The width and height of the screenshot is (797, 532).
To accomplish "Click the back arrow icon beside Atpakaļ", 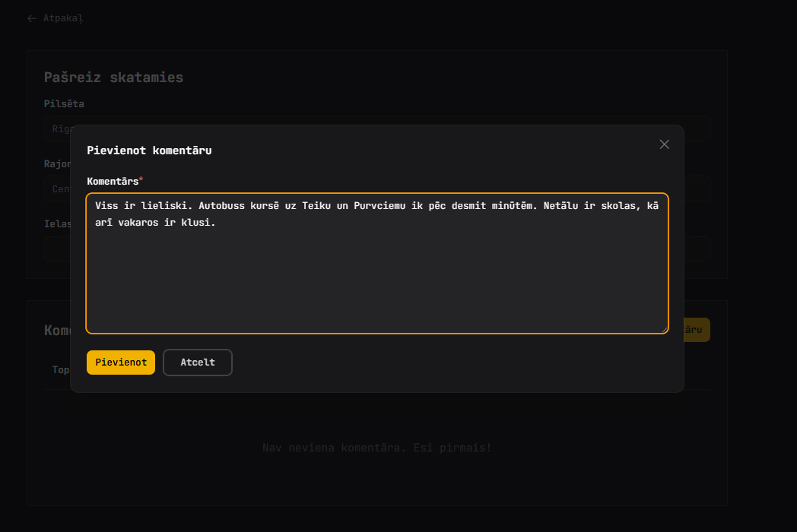I will pyautogui.click(x=31, y=18).
